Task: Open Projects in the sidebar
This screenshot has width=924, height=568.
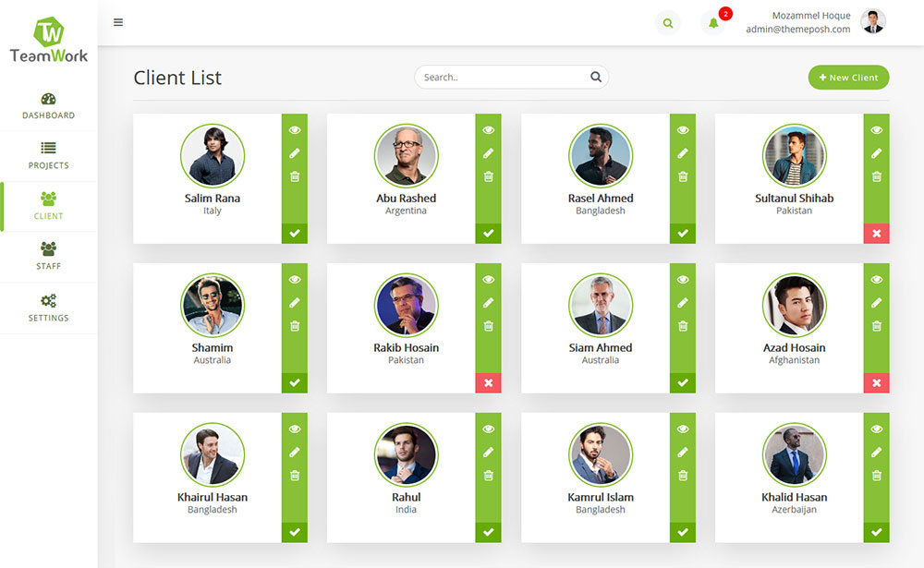Action: tap(48, 155)
